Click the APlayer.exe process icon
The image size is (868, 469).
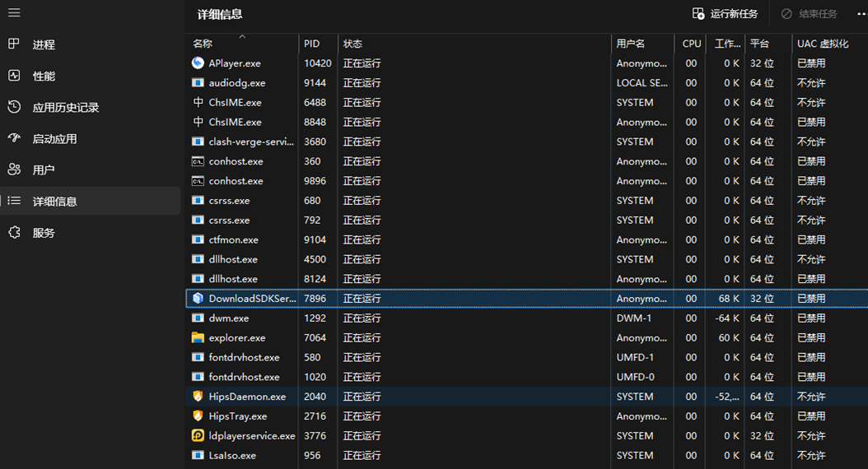click(198, 63)
